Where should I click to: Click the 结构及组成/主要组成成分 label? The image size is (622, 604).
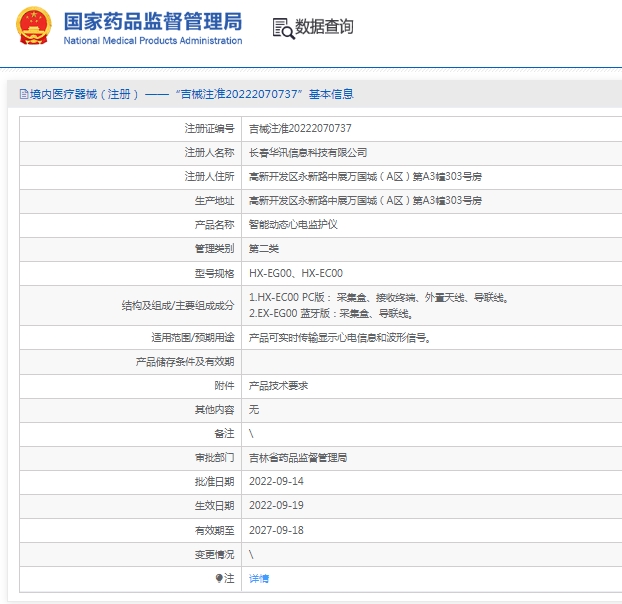click(x=178, y=306)
